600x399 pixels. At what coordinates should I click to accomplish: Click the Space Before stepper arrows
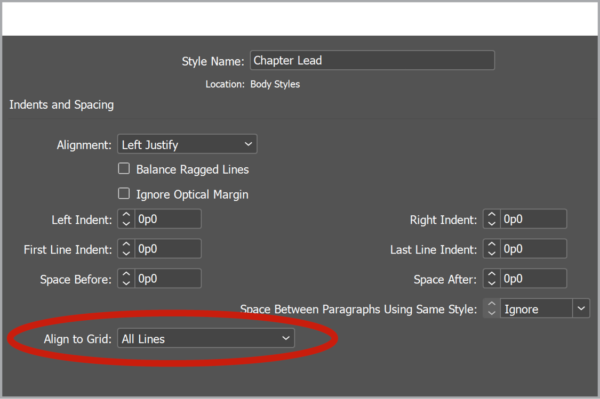[x=126, y=278]
